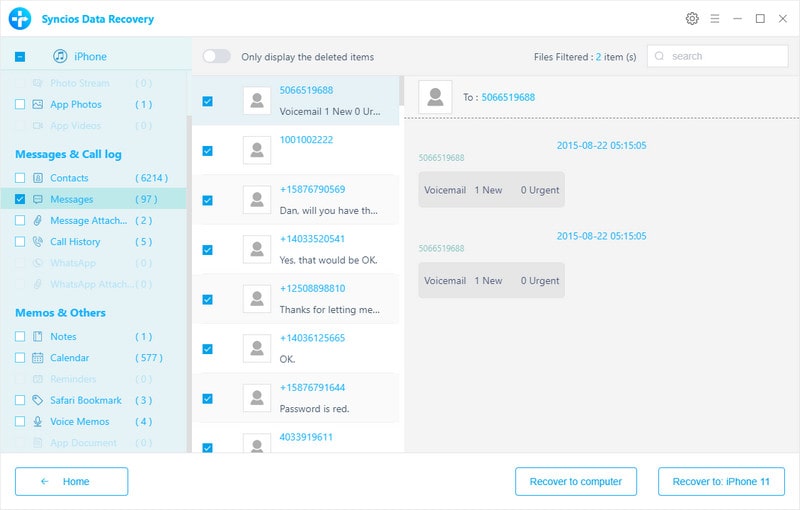Screen dimensions: 800x510
Task: Open message "Yes, that would be OK."
Action: coord(329,260)
